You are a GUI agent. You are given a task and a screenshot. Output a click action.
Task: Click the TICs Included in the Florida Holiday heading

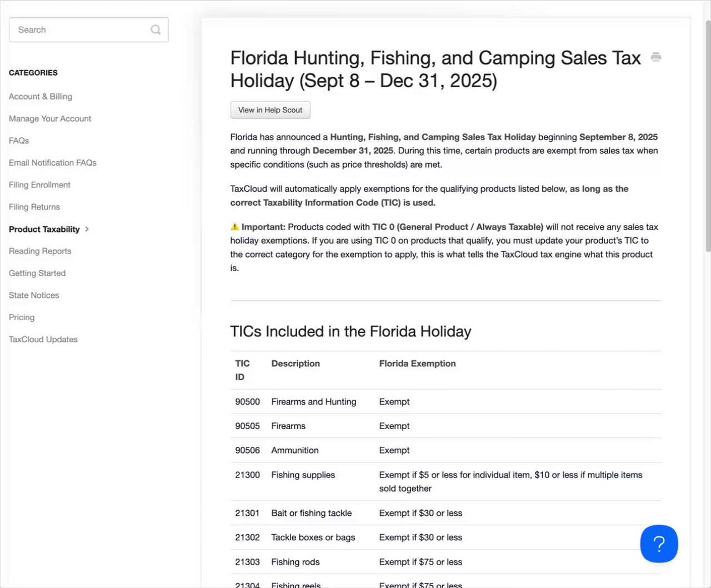[x=351, y=331]
